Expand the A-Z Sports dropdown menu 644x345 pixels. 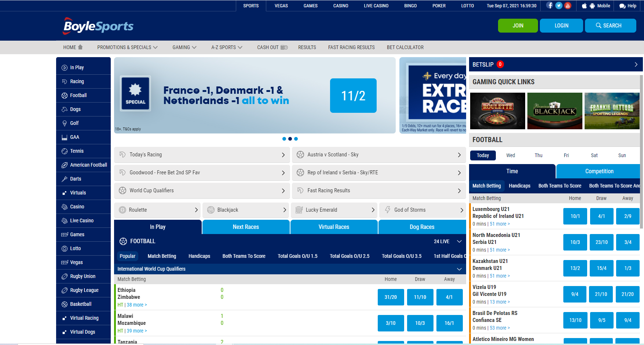[x=227, y=47]
